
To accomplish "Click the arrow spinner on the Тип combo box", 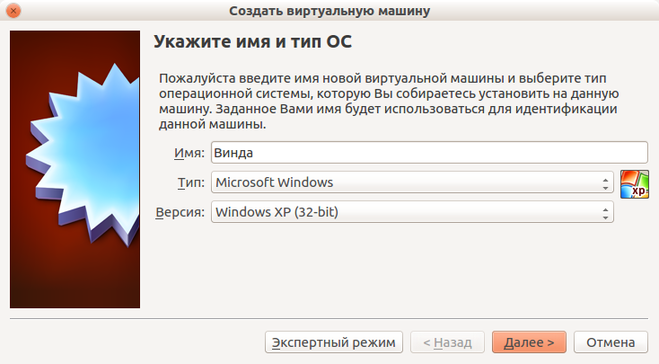I will pyautogui.click(x=605, y=183).
